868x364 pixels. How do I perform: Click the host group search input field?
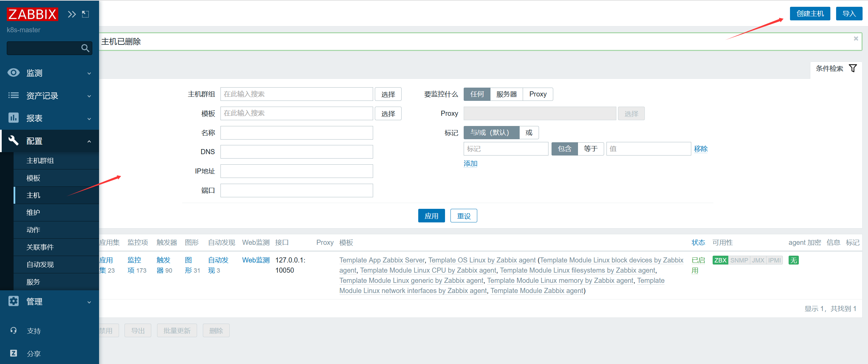296,94
